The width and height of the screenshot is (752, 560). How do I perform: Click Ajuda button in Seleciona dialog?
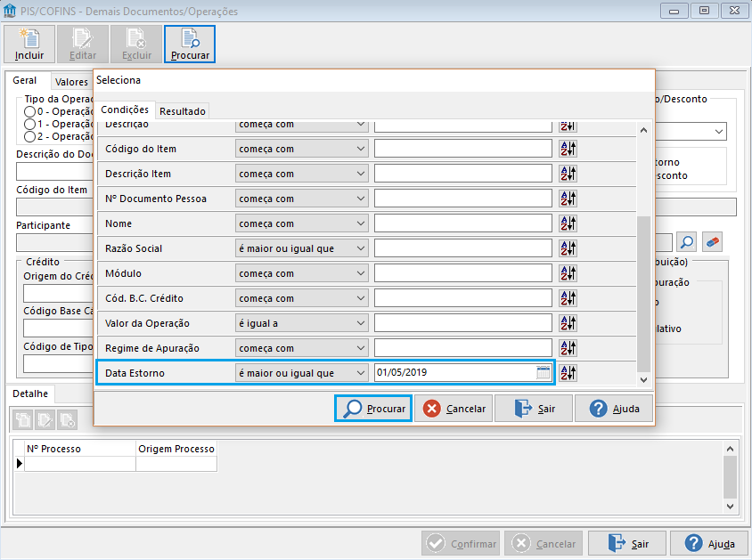(614, 409)
